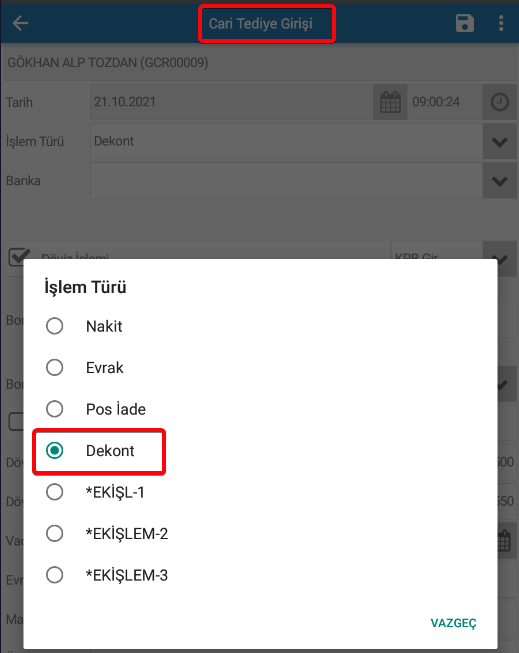Open the calendar date picker icon
This screenshot has width=519, height=653.
click(x=390, y=102)
